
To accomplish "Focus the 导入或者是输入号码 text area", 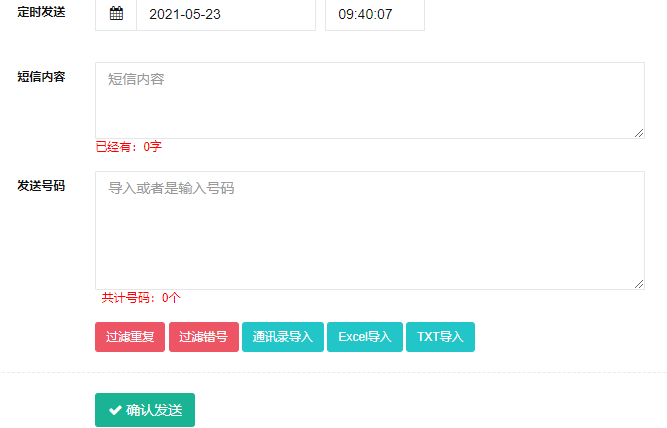I will tap(369, 230).
